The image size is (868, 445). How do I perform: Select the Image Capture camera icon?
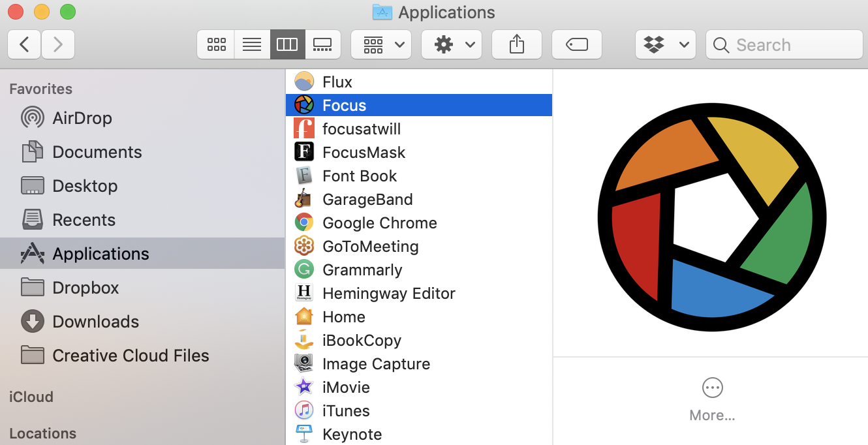point(304,363)
